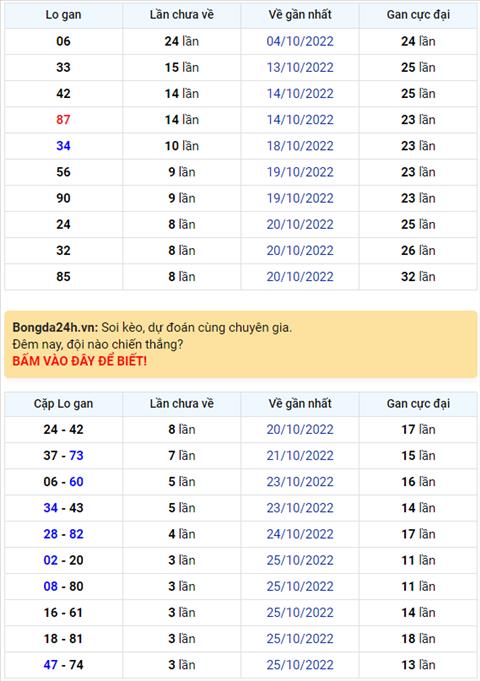Open the 21/10/2022 date link
The height and width of the screenshot is (681, 480).
pyautogui.click(x=300, y=456)
